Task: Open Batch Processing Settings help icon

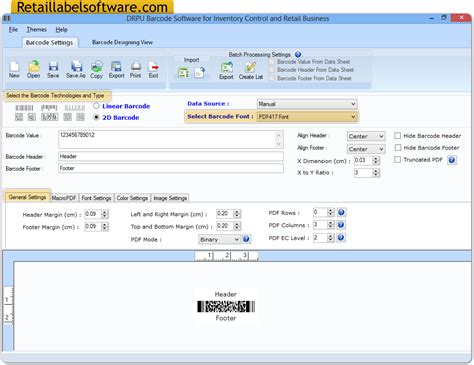Action: pos(298,54)
